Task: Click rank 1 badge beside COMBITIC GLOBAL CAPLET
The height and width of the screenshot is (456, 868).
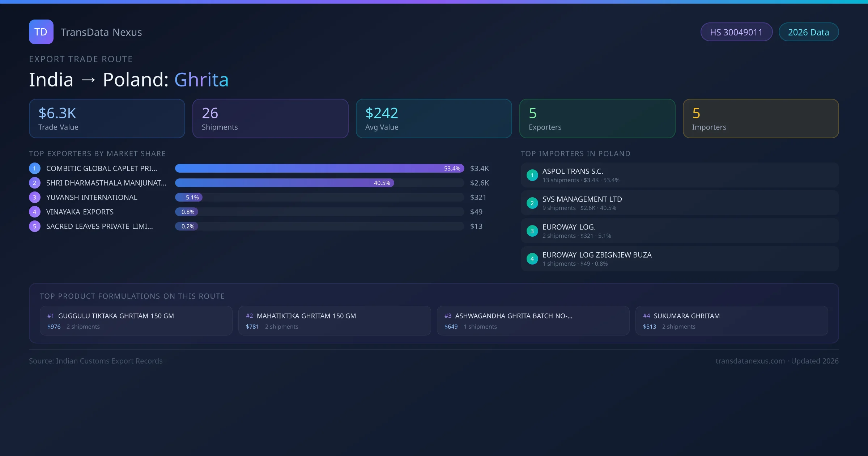Action: pyautogui.click(x=35, y=168)
